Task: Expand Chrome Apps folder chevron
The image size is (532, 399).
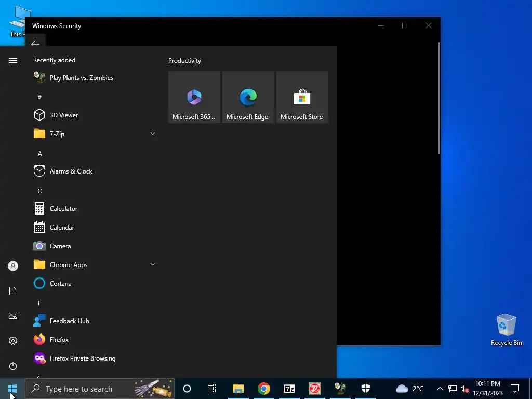Action: point(153,264)
